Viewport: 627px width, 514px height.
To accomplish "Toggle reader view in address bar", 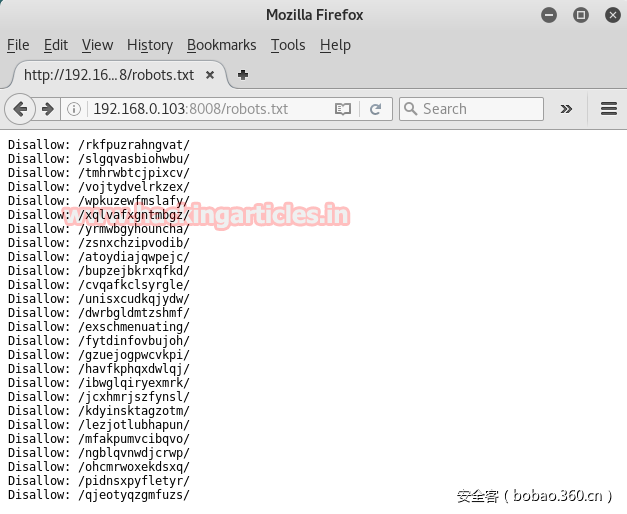I will pos(343,109).
